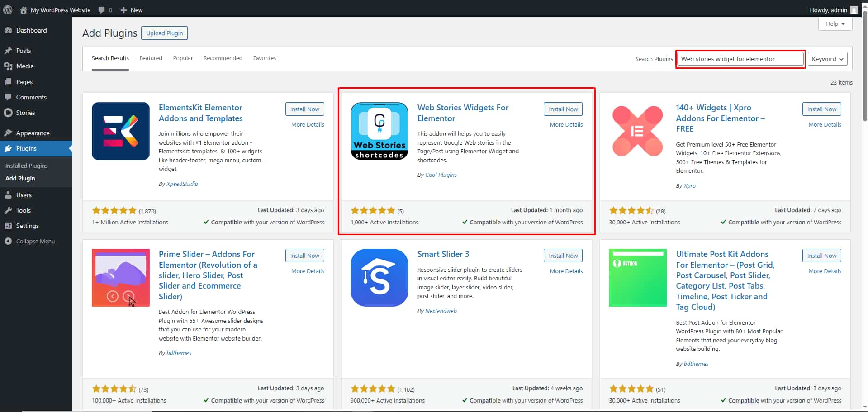
Task: Install Web Stories Widgets For Elementor
Action: click(x=563, y=109)
